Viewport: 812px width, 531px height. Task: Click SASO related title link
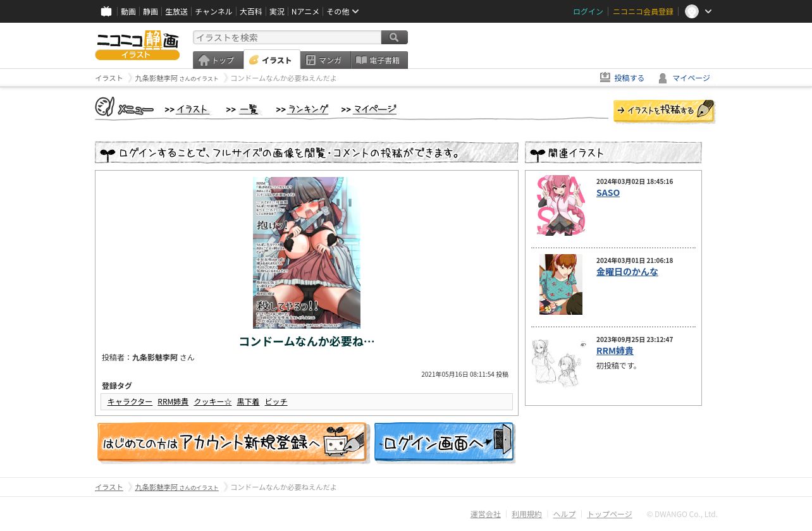608,193
